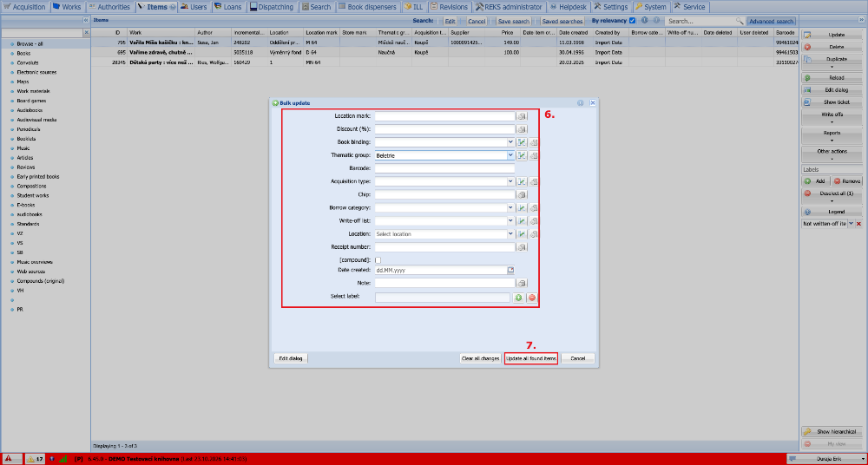Expand Write offs menu button
The width and height of the screenshot is (868, 465).
pos(832,117)
